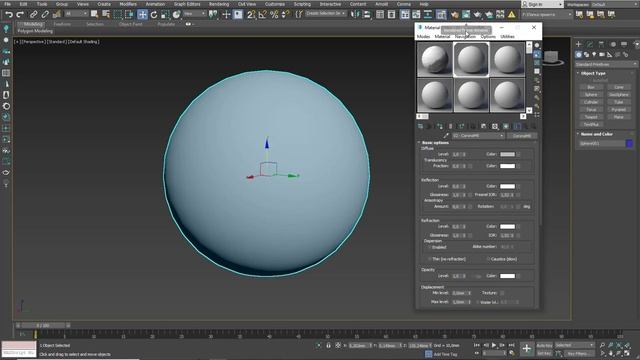Open the Modifiers menu

click(x=128, y=4)
